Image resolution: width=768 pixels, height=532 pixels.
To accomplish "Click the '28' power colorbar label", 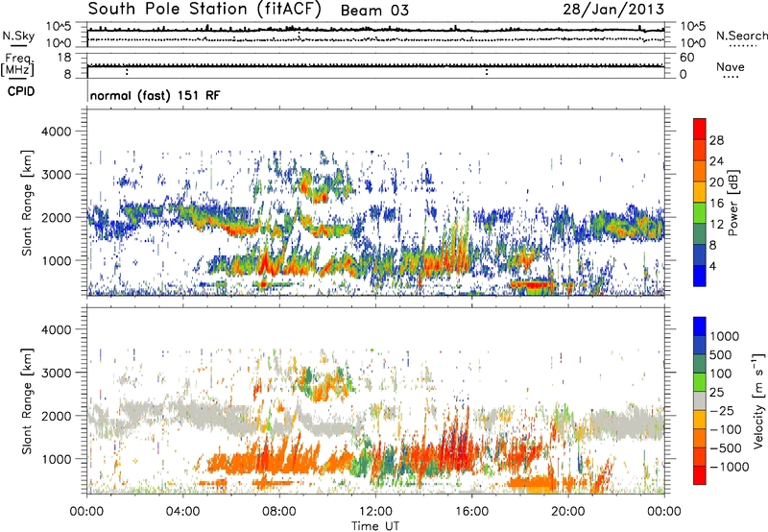I will (716, 140).
